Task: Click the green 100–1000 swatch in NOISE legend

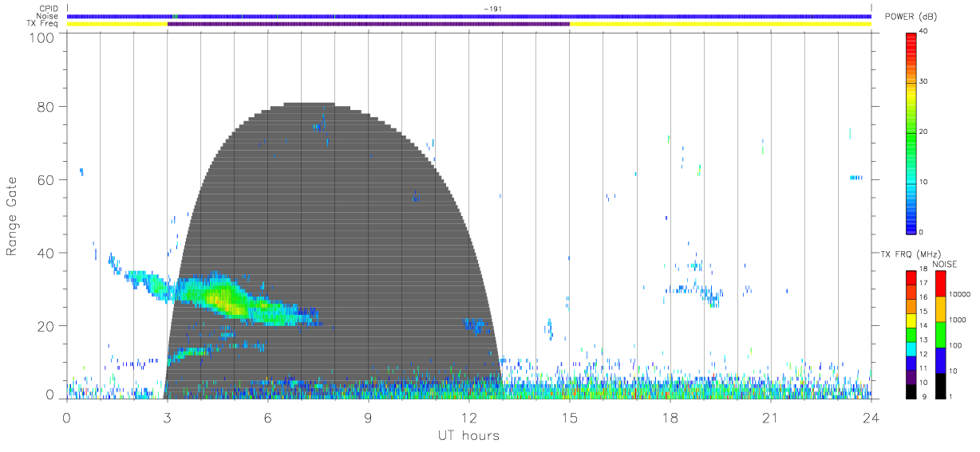Action: [x=940, y=334]
